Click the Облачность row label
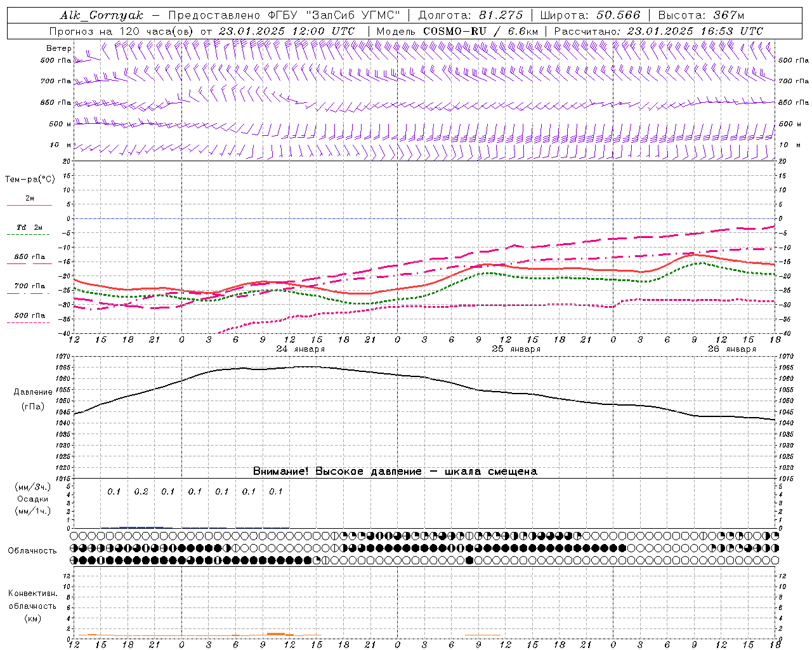Image resolution: width=812 pixels, height=650 pixels. coord(32,551)
